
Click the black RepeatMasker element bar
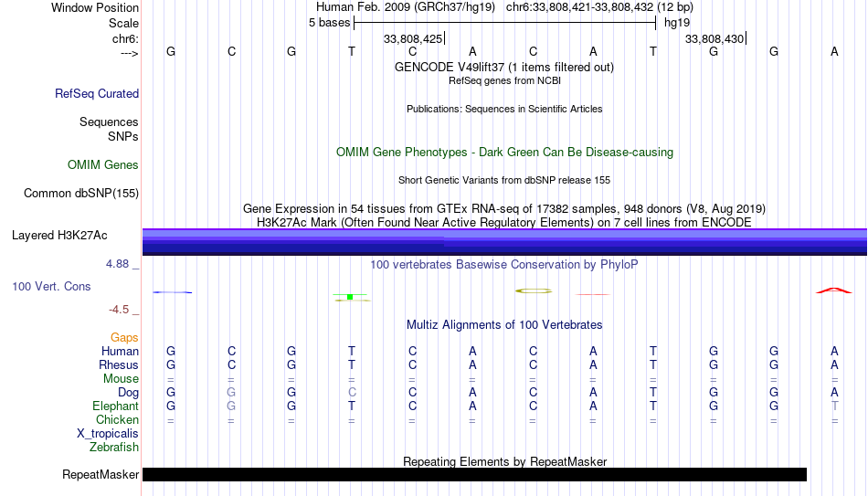coord(474,474)
